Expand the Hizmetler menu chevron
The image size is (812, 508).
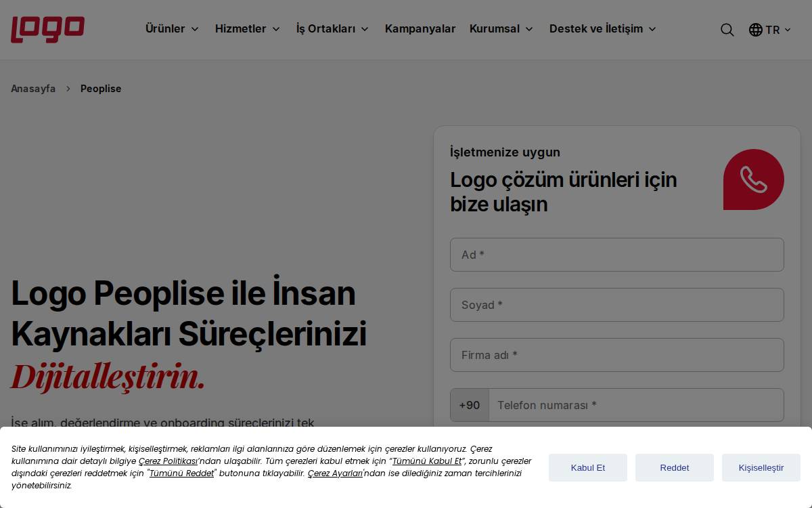(276, 29)
